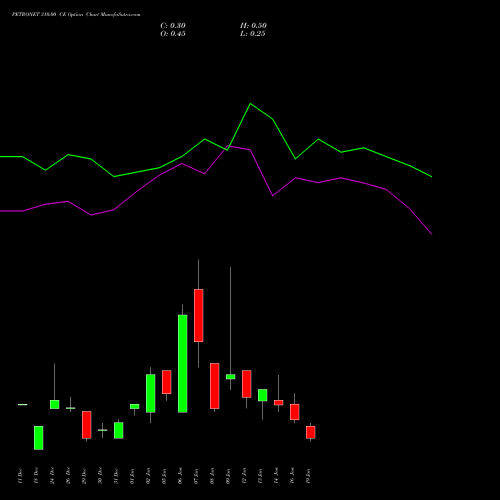Click the 08 Jan date label
Viewport: 500px width, 500px height.
[212, 476]
